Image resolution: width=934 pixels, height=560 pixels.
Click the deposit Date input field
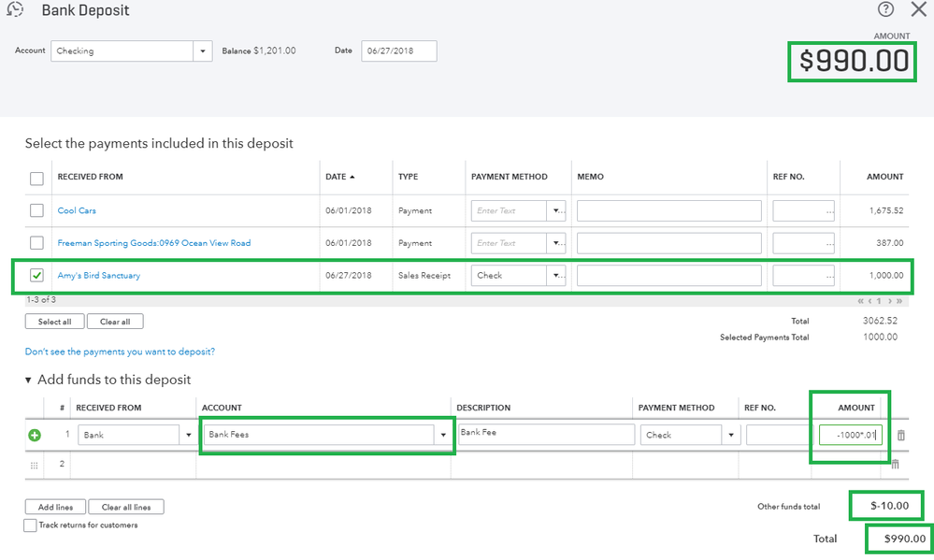398,51
